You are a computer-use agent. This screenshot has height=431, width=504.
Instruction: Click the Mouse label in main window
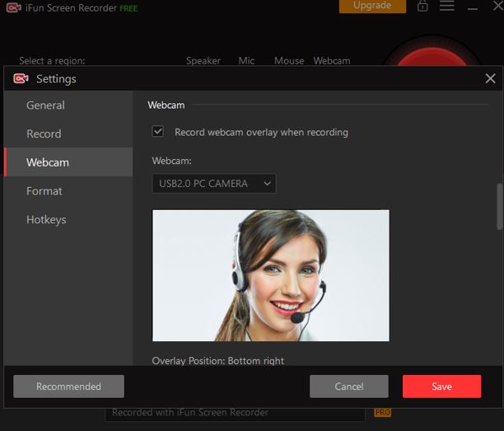click(x=289, y=61)
